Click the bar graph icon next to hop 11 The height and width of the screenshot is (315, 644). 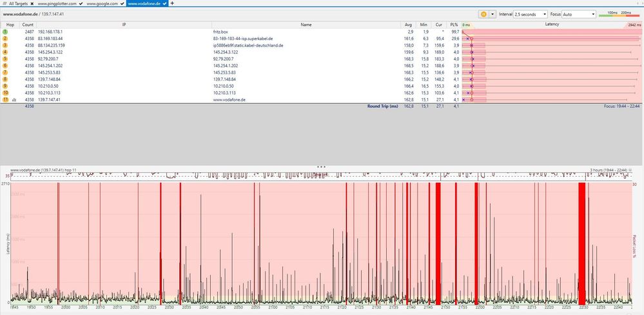point(14,99)
